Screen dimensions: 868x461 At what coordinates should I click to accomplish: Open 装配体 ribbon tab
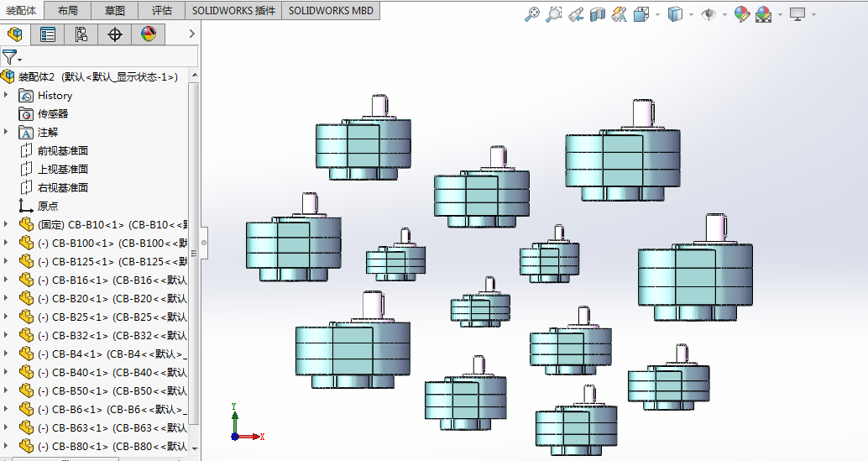coord(21,10)
